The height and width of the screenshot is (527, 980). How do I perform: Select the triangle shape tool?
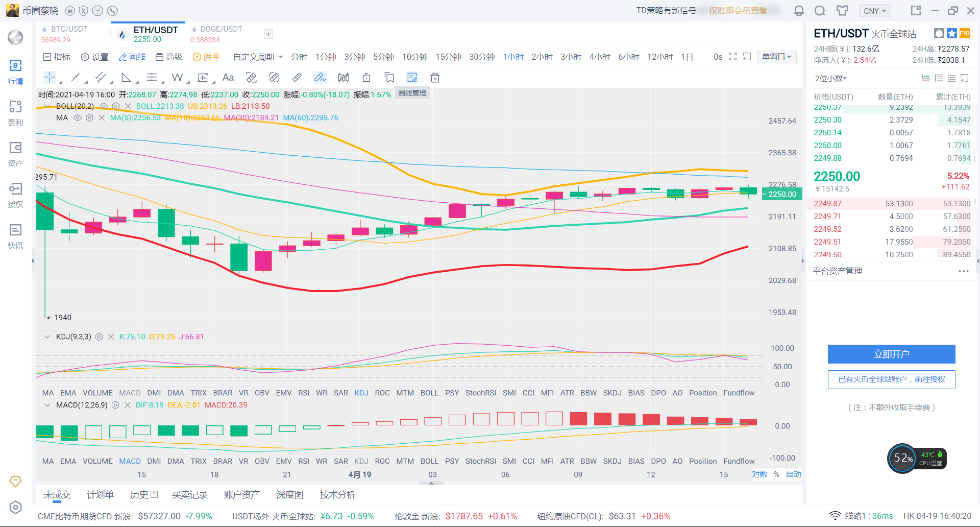pos(126,78)
